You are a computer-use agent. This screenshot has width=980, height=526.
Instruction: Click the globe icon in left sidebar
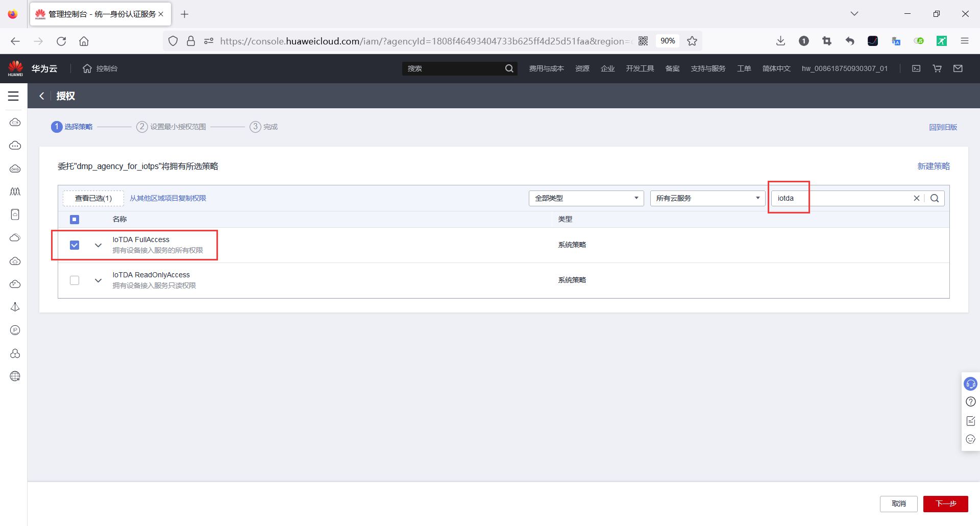pyautogui.click(x=15, y=376)
